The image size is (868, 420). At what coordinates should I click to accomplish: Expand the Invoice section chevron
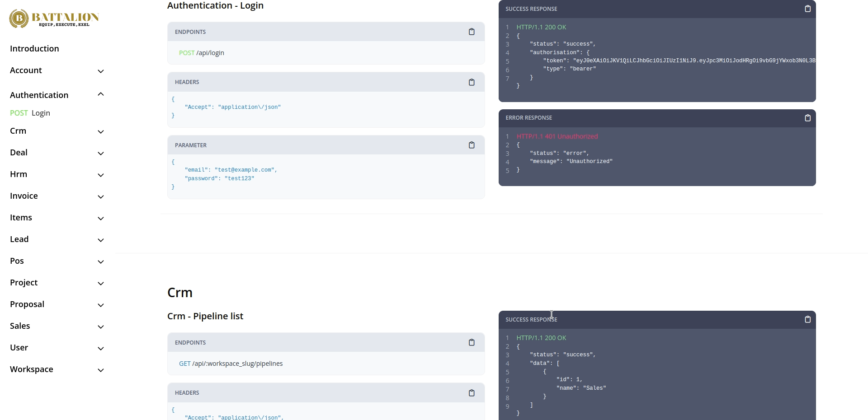pyautogui.click(x=101, y=197)
